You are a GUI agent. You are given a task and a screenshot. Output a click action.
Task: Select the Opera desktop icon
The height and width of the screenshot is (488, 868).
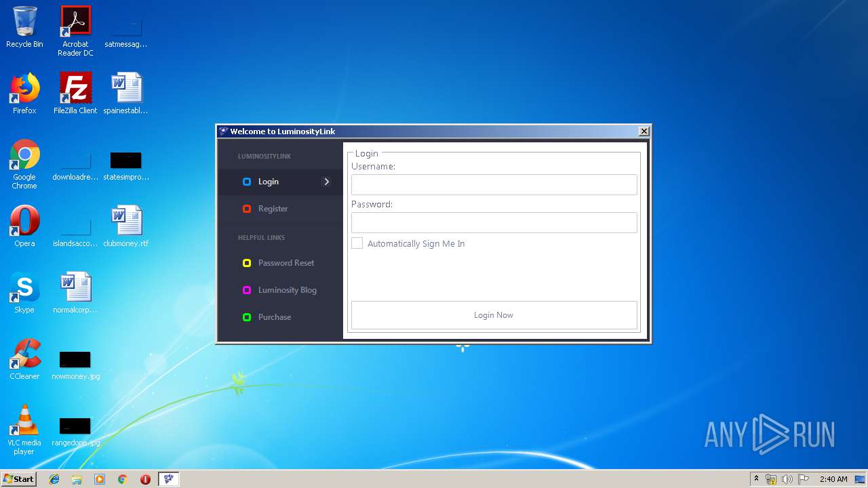point(24,226)
